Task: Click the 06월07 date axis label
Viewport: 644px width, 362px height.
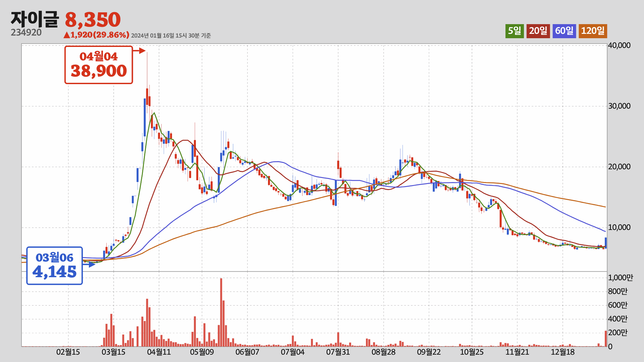Action: [x=248, y=352]
